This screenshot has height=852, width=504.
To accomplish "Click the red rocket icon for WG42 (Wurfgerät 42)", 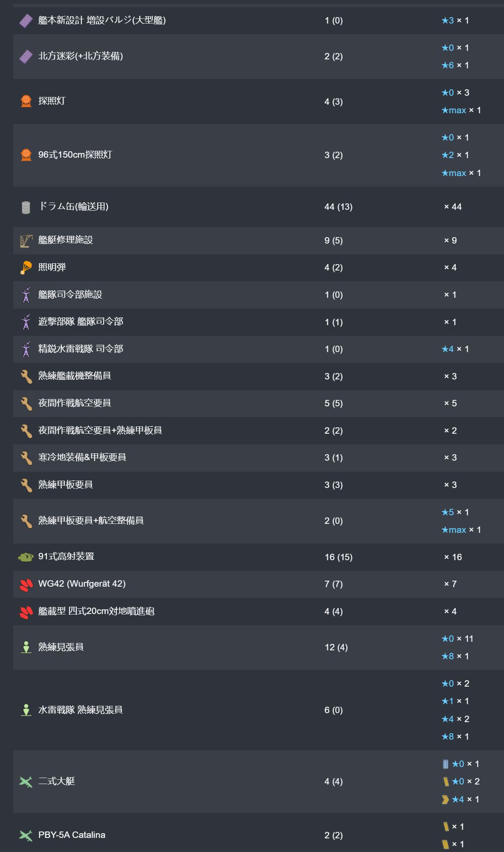I will point(26,585).
